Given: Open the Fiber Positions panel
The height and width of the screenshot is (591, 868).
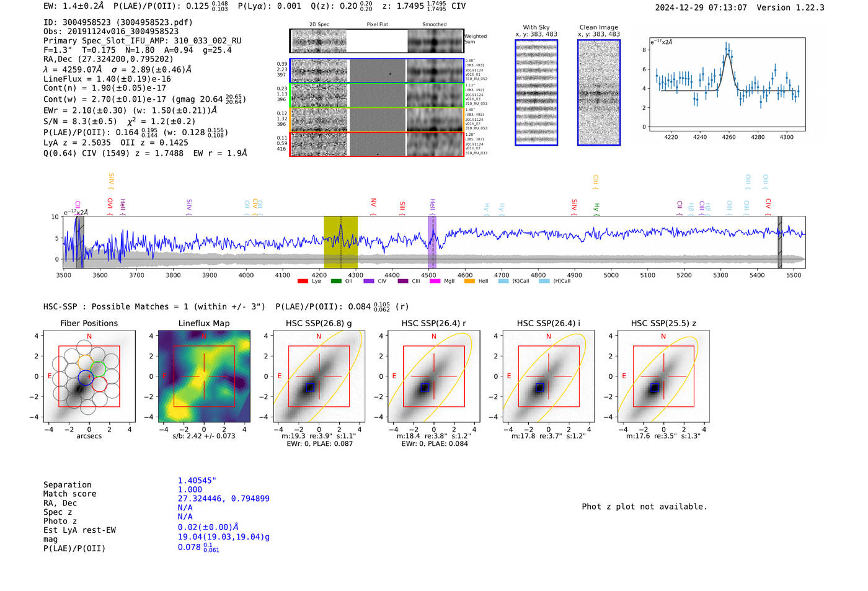Looking at the screenshot, I should (x=89, y=376).
